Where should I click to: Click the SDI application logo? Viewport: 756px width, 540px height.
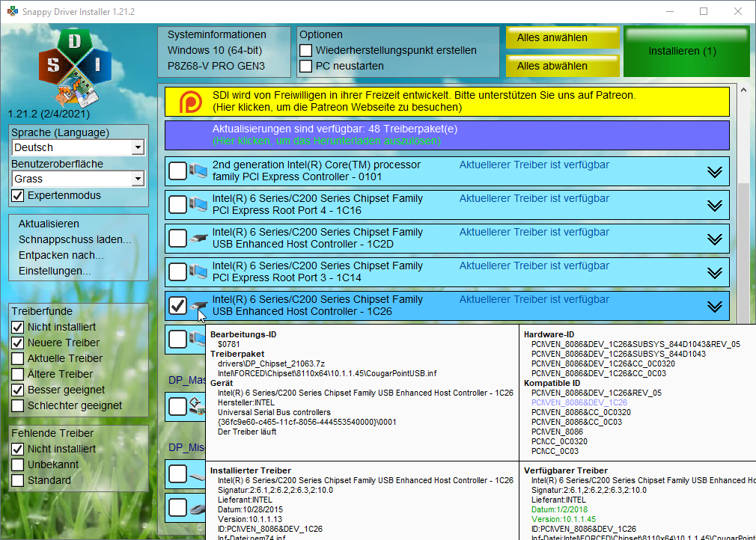[x=75, y=67]
